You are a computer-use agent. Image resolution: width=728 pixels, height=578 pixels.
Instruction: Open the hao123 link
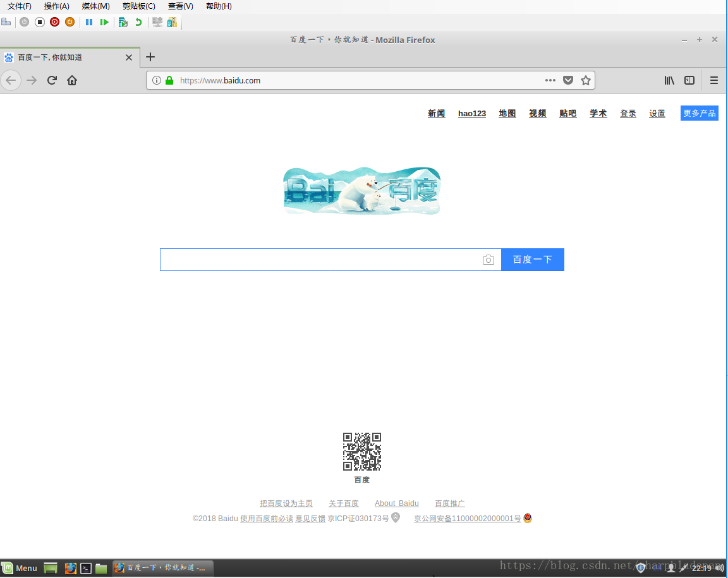point(472,113)
